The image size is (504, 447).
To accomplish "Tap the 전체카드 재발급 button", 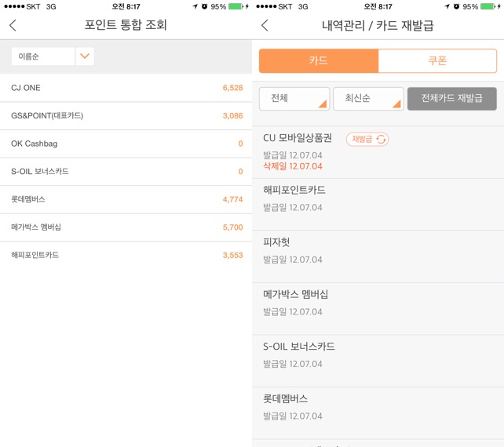I will pos(452,99).
